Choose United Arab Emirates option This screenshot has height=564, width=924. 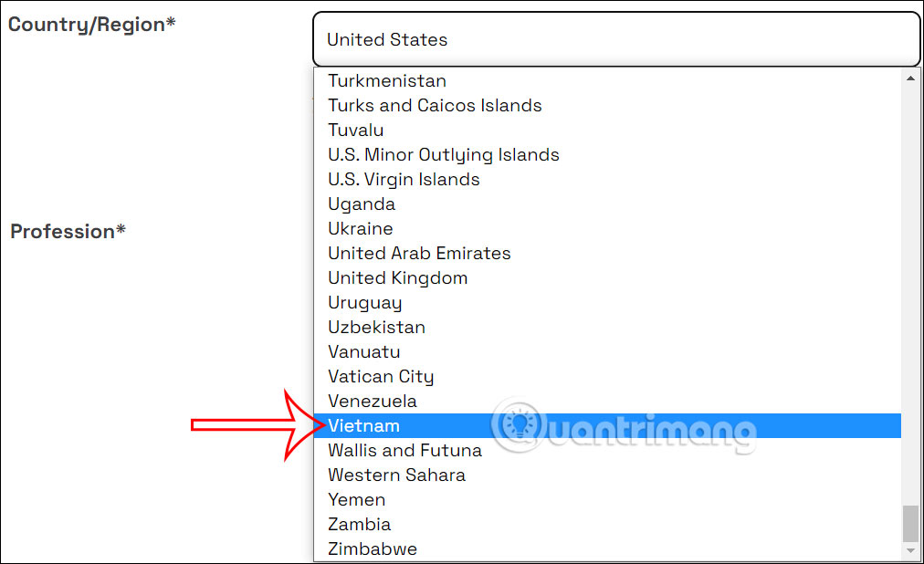pyautogui.click(x=419, y=254)
